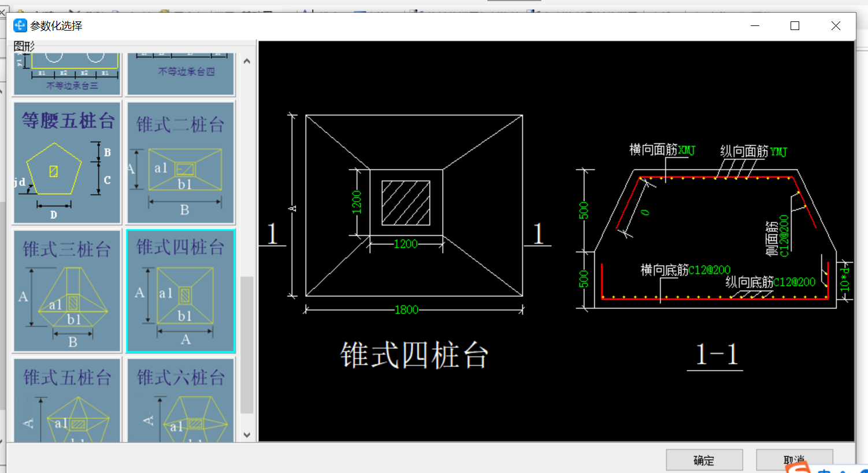868x473 pixels.
Task: Maximize the 参数化选择 dialog
Action: [x=795, y=25]
